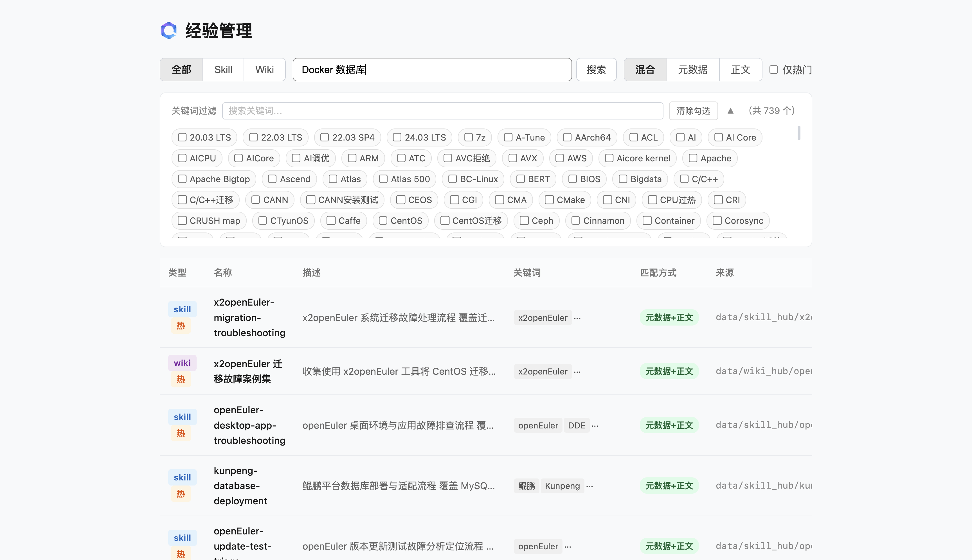Click description starting 鲲鹏平台数据库部署
The image size is (972, 560).
399,486
